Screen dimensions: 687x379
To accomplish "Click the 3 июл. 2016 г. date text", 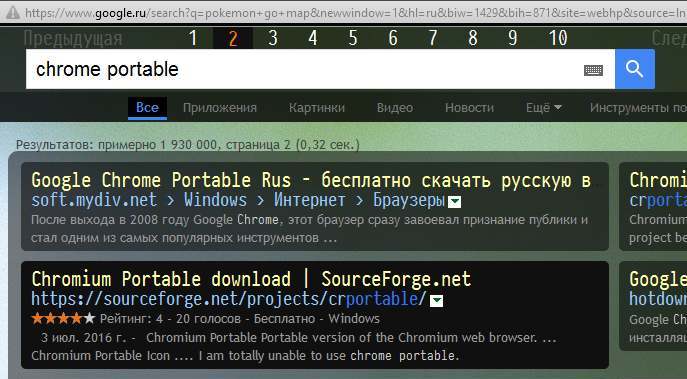I will coord(84,338).
